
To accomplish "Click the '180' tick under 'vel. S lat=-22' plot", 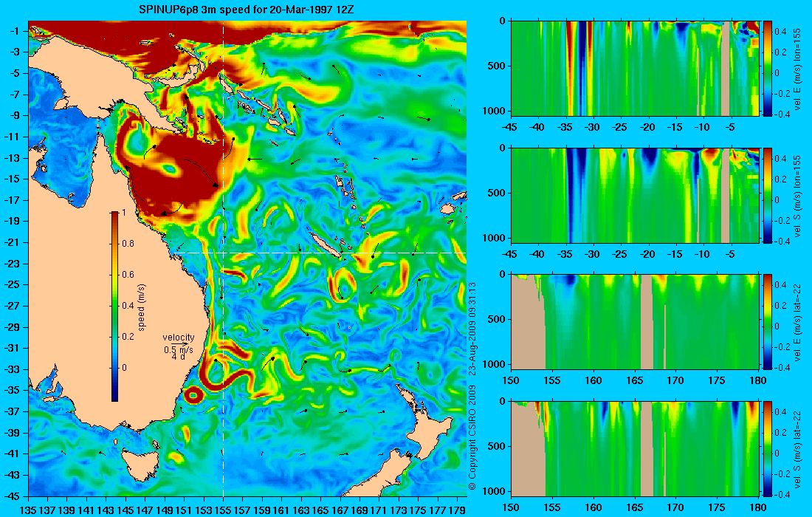I will tap(758, 507).
